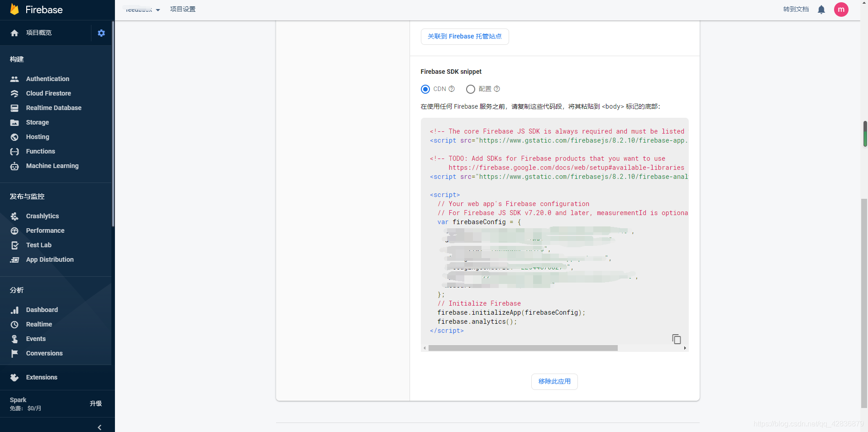868x432 pixels.
Task: Click the Machine Learning robot icon
Action: click(x=14, y=166)
